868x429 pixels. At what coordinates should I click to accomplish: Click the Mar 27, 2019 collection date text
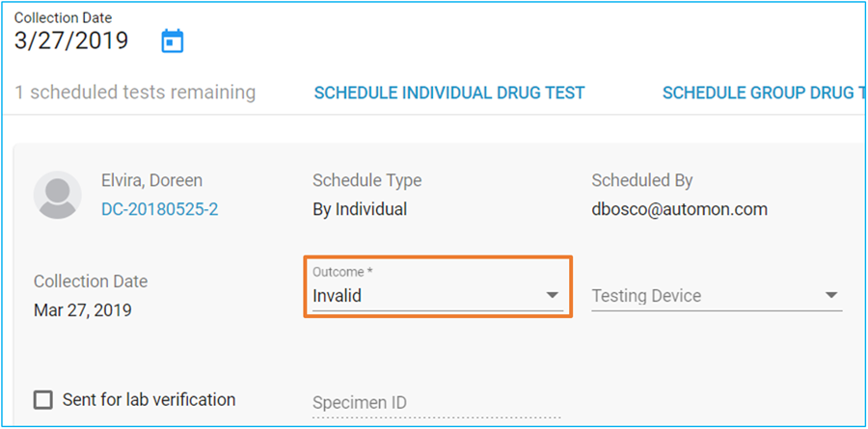click(83, 310)
